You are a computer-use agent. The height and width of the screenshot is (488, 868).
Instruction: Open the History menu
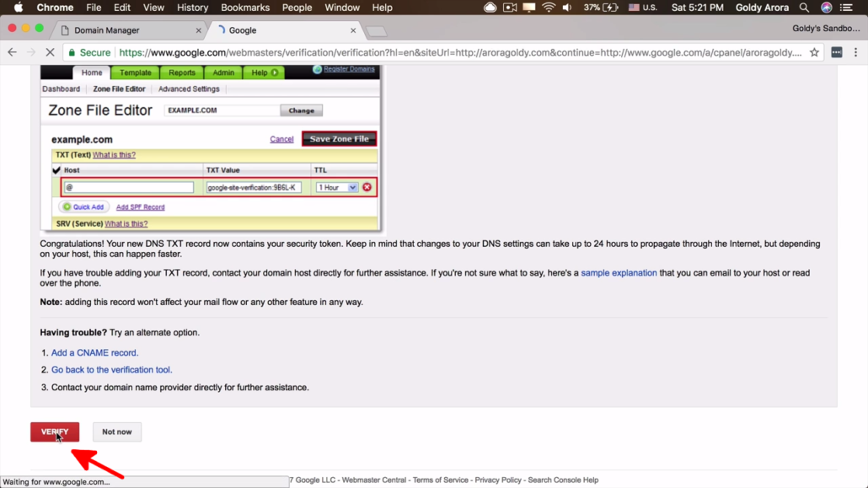coord(192,8)
